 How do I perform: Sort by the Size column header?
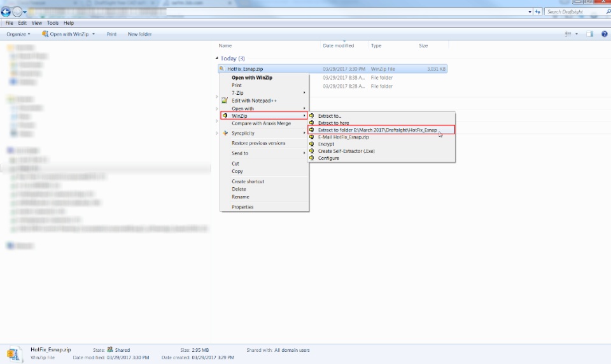click(x=423, y=46)
